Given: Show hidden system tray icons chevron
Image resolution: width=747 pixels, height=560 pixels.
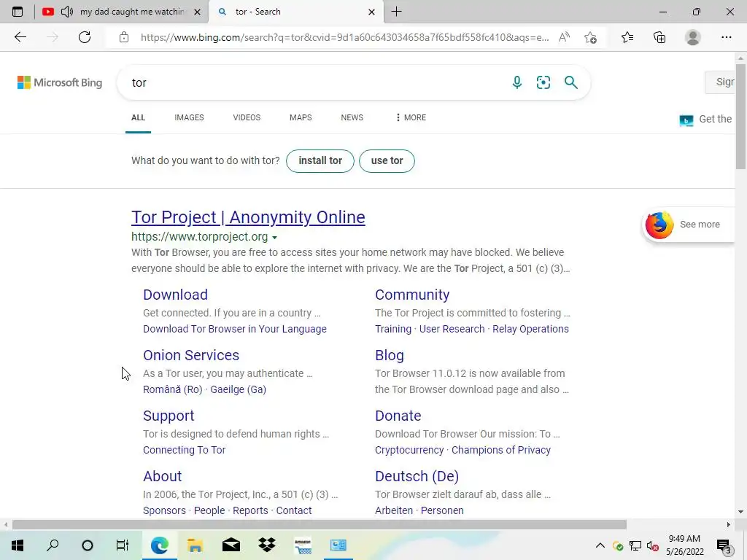Looking at the screenshot, I should click(x=600, y=545).
